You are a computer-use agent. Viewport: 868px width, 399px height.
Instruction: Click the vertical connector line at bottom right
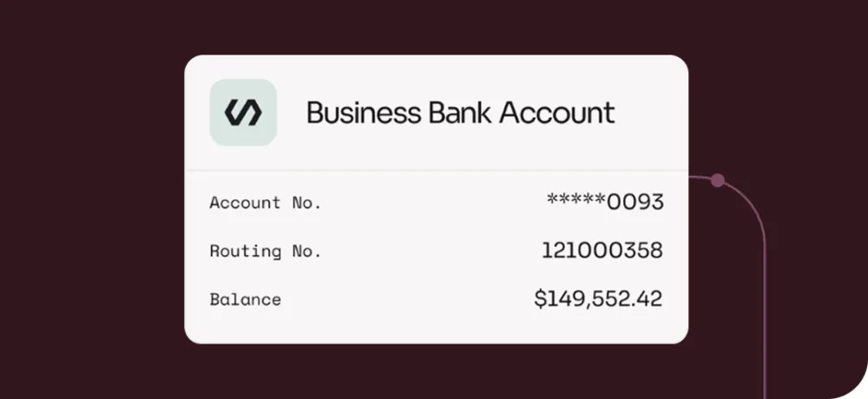765,347
